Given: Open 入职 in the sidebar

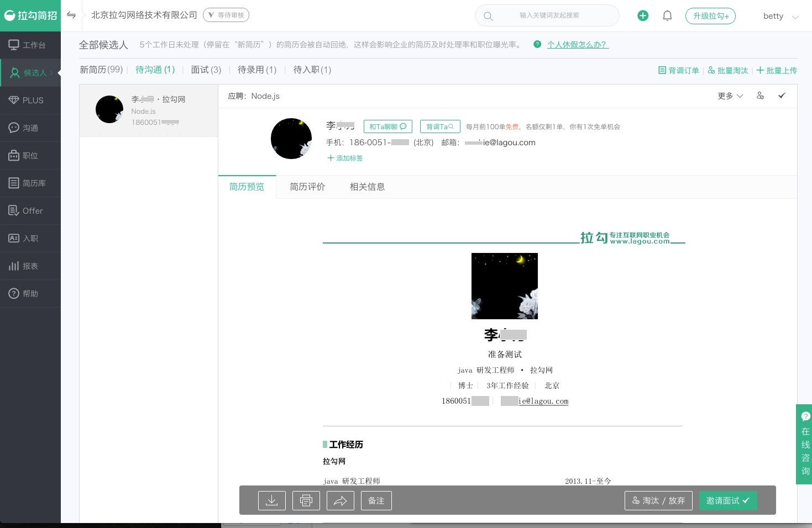Looking at the screenshot, I should 30,239.
